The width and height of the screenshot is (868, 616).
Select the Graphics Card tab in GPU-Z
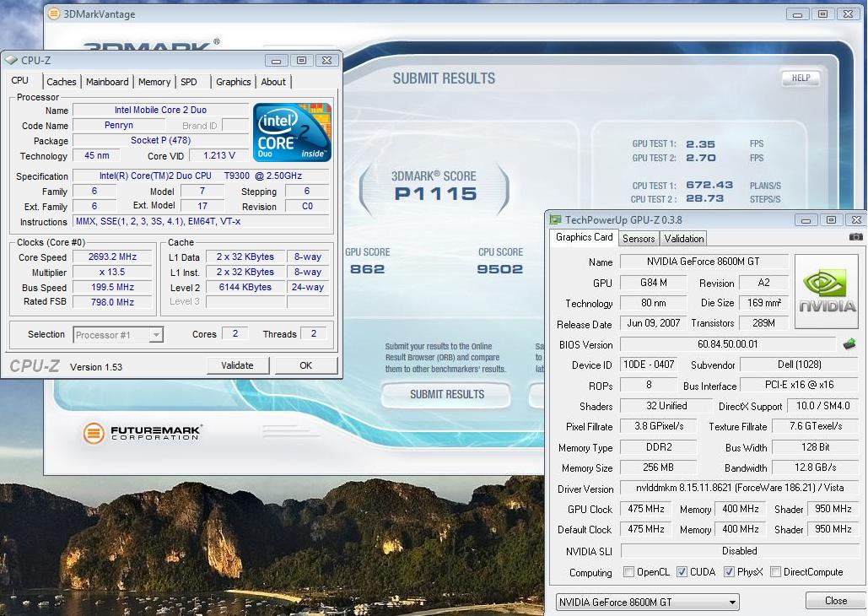(584, 237)
